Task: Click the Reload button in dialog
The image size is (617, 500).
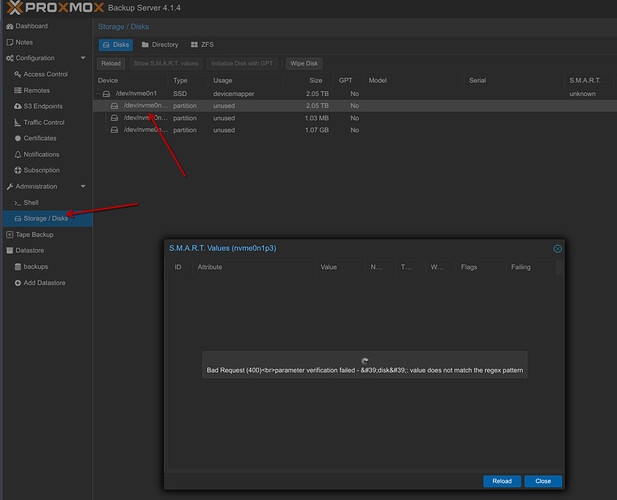Action: tap(501, 481)
